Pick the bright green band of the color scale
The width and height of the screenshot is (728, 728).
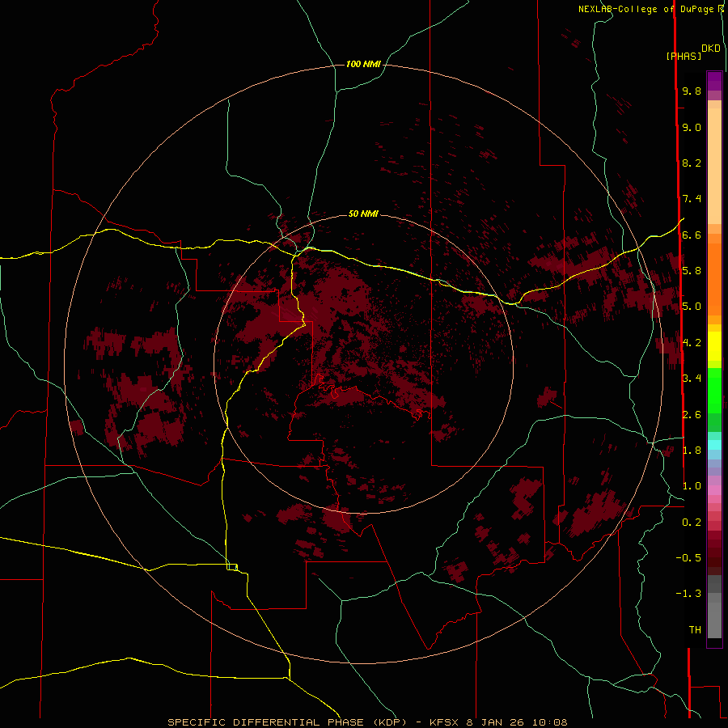714,391
